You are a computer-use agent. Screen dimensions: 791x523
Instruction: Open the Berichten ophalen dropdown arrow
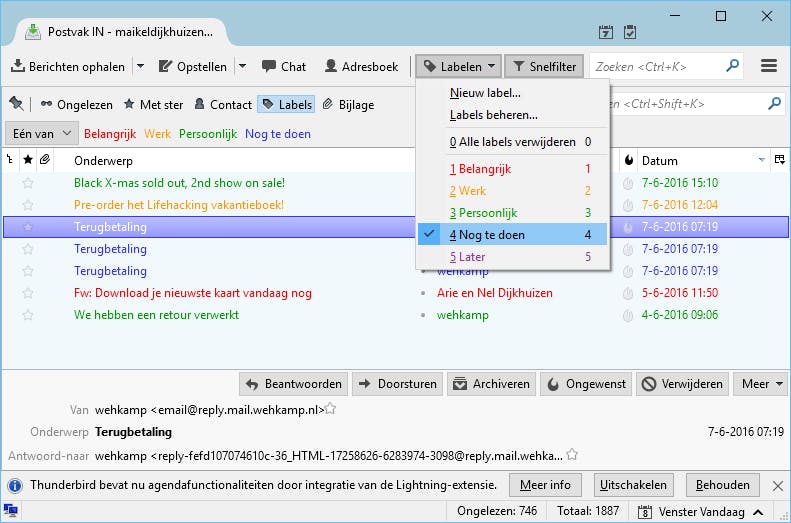[x=140, y=67]
